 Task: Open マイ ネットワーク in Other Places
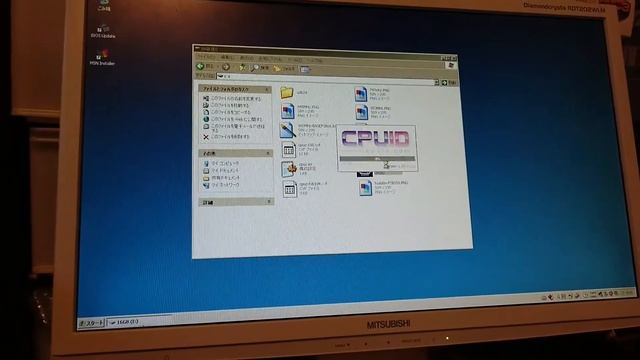[x=221, y=185]
